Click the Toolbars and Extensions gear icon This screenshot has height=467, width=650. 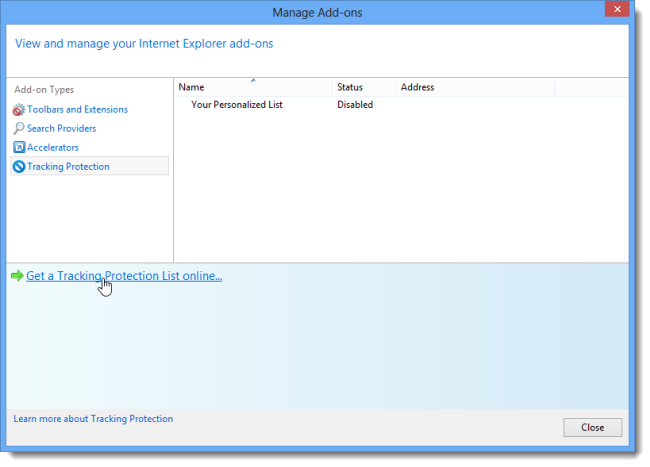click(19, 110)
